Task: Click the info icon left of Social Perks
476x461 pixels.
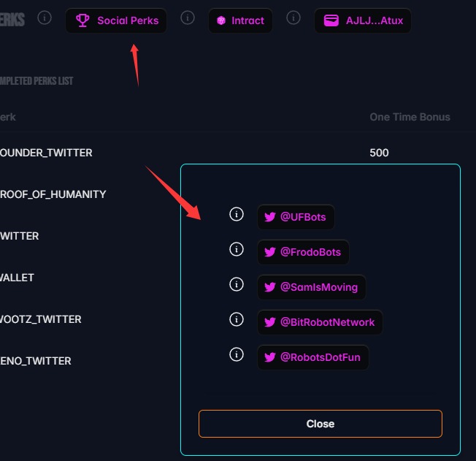Action: [x=45, y=18]
